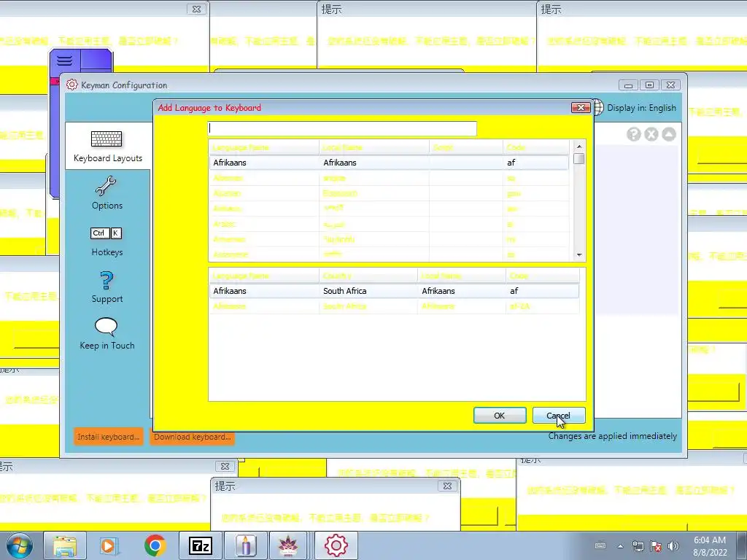The height and width of the screenshot is (560, 747).
Task: Open the Windows Start menu
Action: click(19, 545)
